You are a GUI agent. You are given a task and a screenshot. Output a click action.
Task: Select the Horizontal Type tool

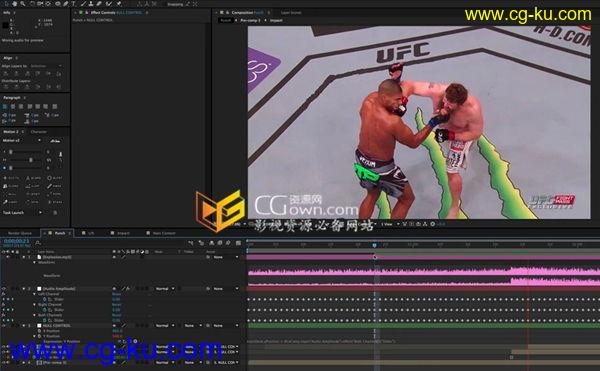click(x=73, y=4)
